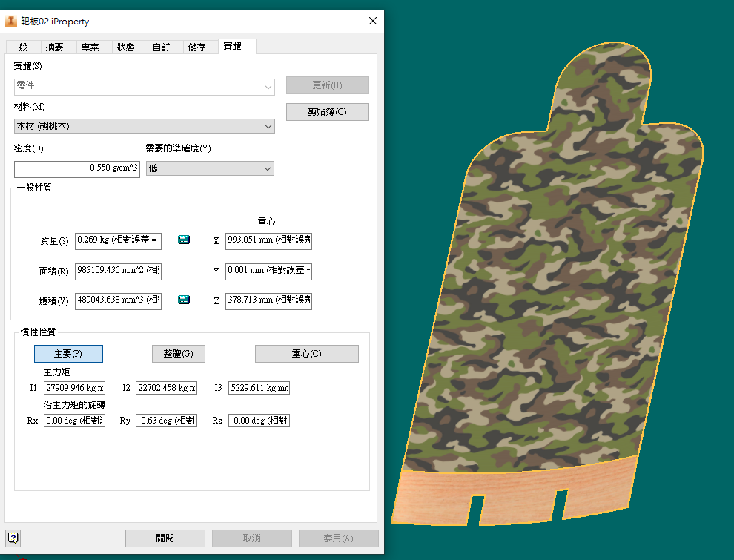Click the 密度 density input field
The image size is (734, 560).
(x=77, y=169)
